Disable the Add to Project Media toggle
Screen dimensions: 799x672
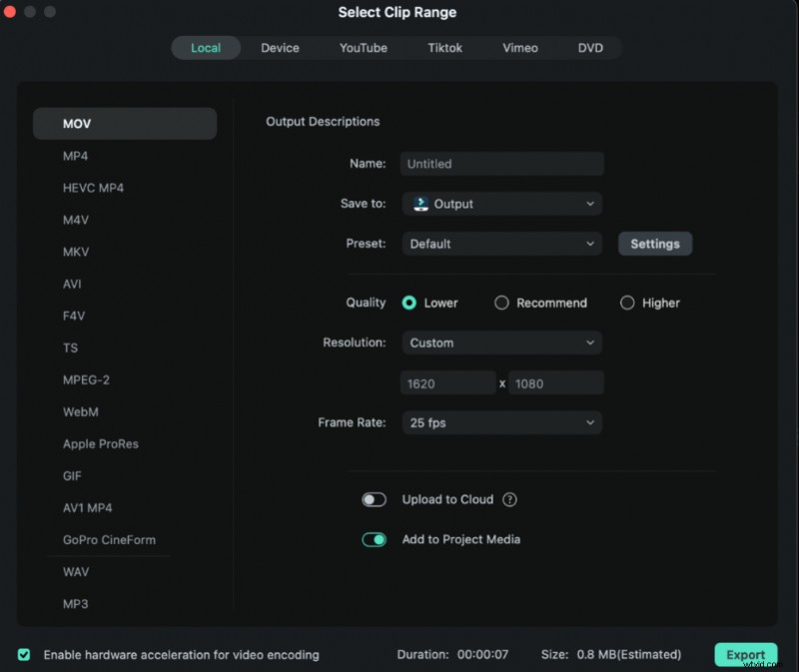[375, 539]
